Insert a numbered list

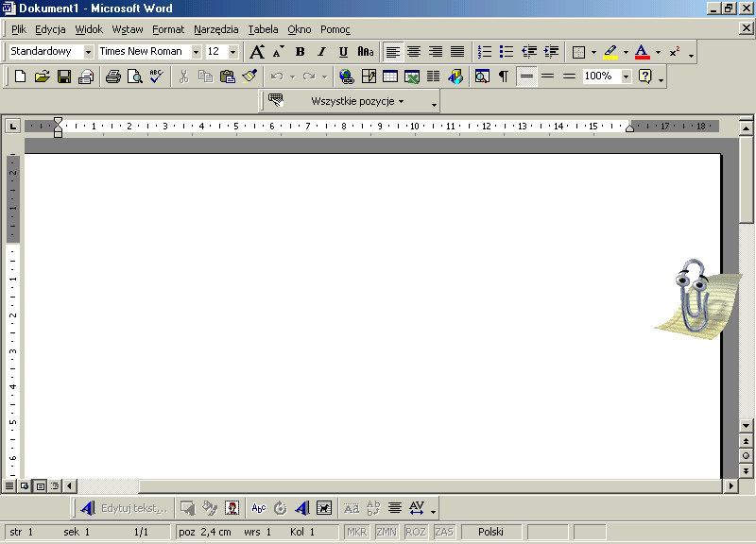click(485, 52)
